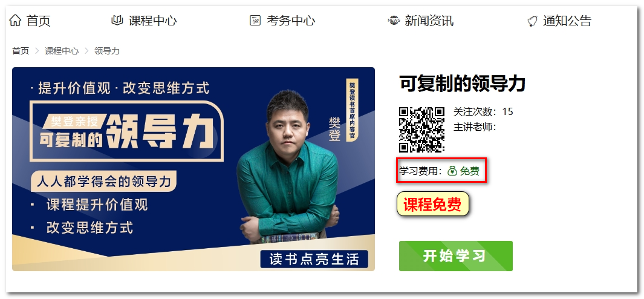Go to 考务中心 in the top menu
The image size is (644, 299).
pyautogui.click(x=291, y=20)
